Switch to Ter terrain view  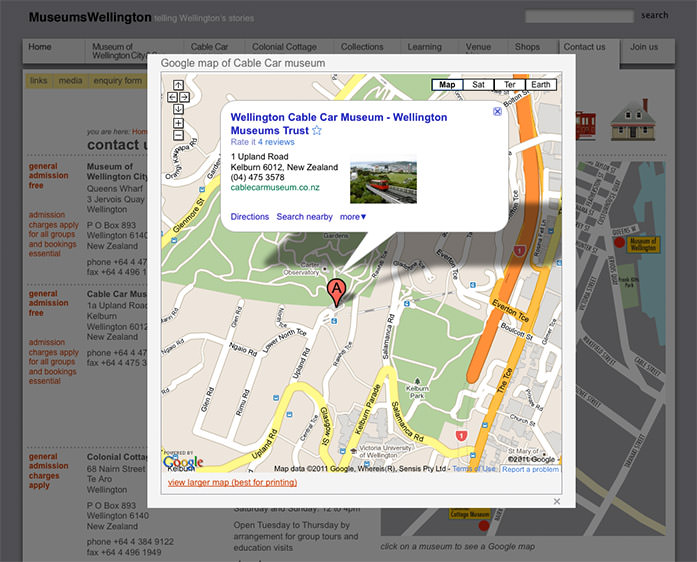pos(509,84)
